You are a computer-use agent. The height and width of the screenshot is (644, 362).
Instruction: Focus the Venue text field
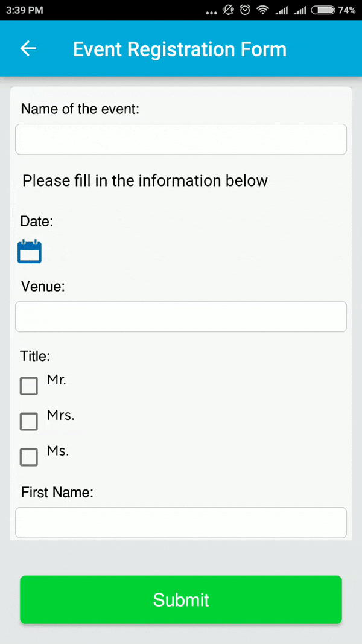(x=181, y=317)
